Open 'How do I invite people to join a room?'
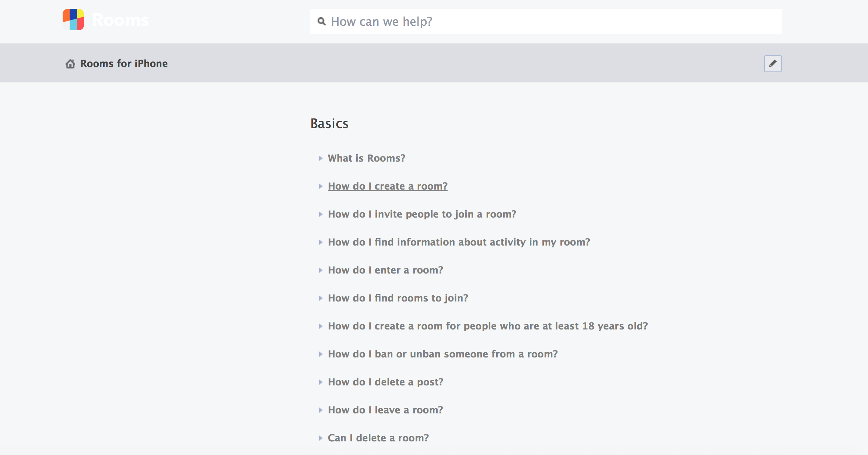This screenshot has width=868, height=455. point(422,214)
